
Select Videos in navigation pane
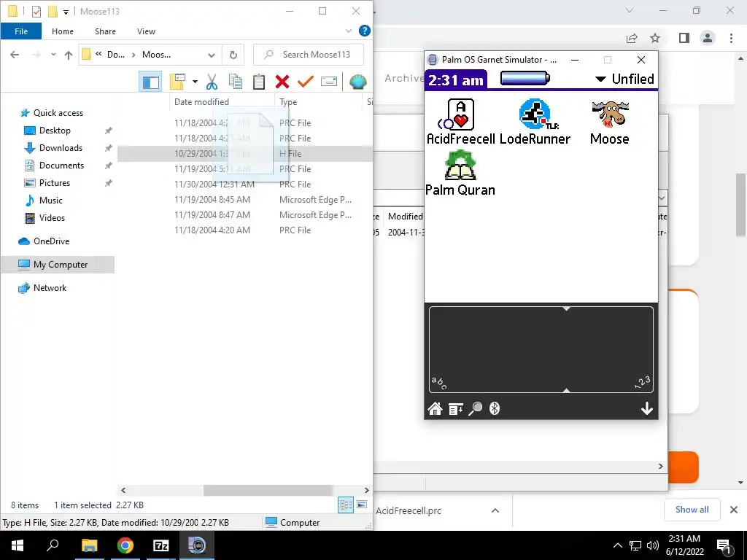tap(52, 218)
